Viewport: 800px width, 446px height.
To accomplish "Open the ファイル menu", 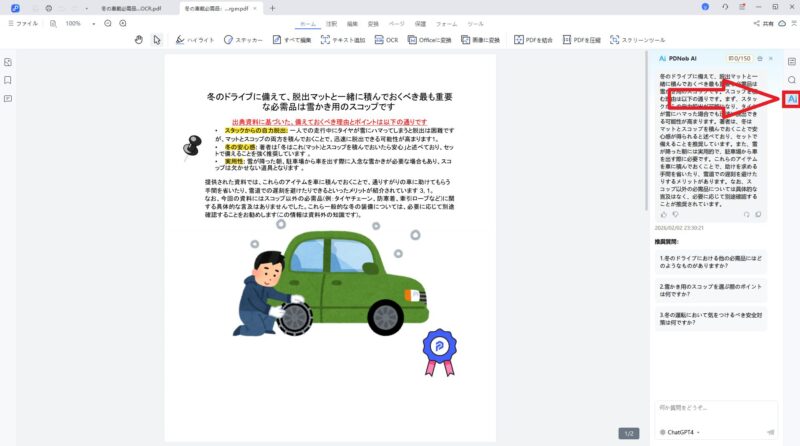I will pos(25,22).
